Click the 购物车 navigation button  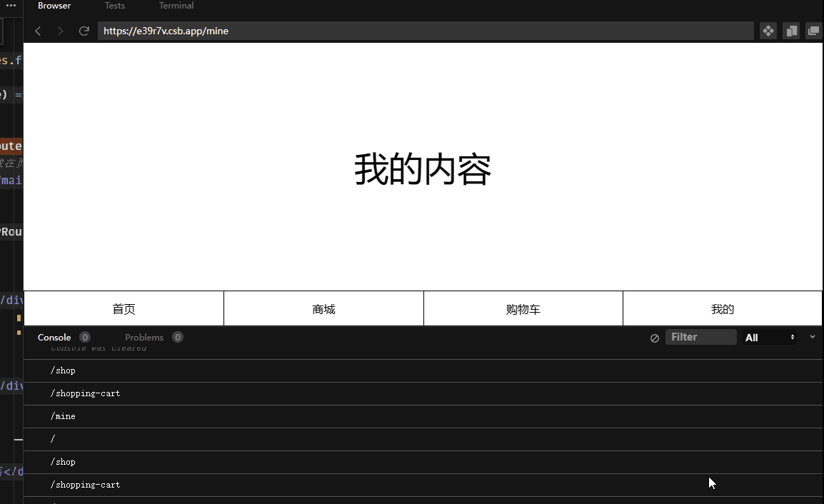(x=523, y=309)
